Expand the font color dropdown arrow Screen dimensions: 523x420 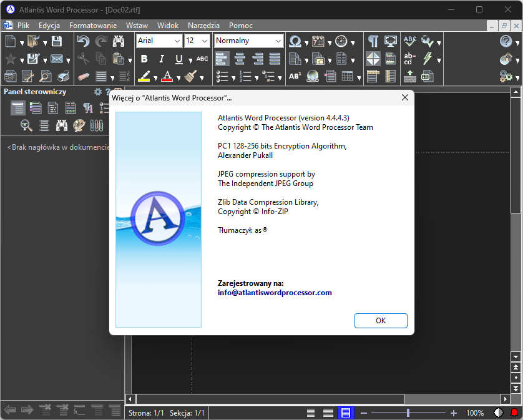pyautogui.click(x=178, y=78)
